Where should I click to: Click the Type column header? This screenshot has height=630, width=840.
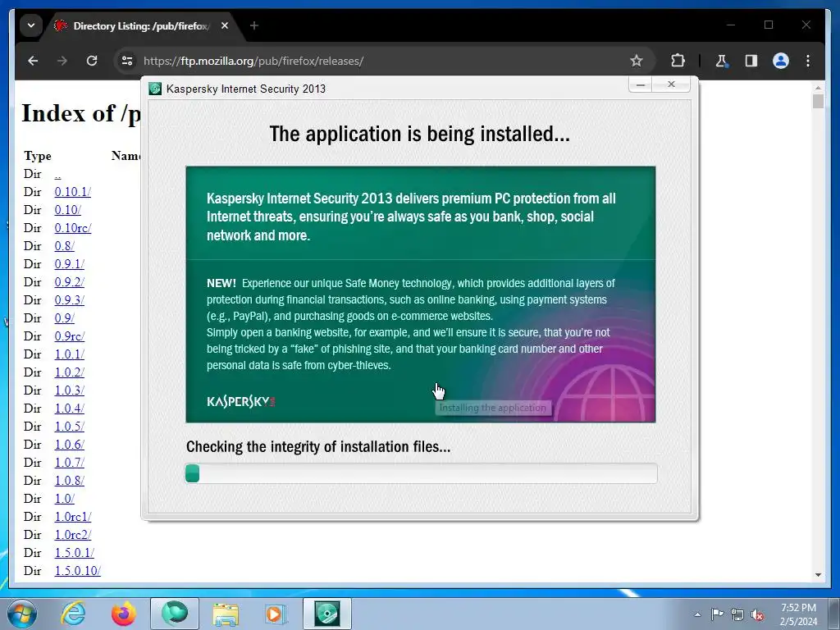pyautogui.click(x=38, y=156)
